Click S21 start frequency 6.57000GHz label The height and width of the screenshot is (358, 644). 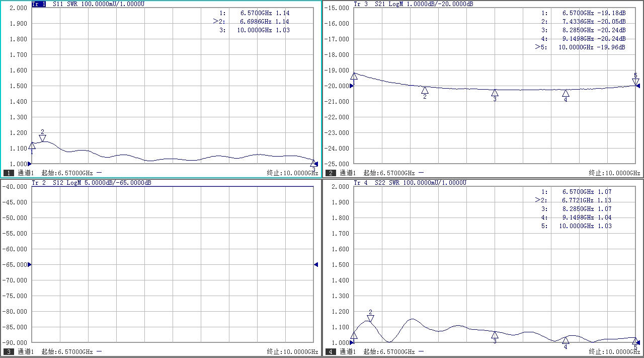pyautogui.click(x=388, y=173)
